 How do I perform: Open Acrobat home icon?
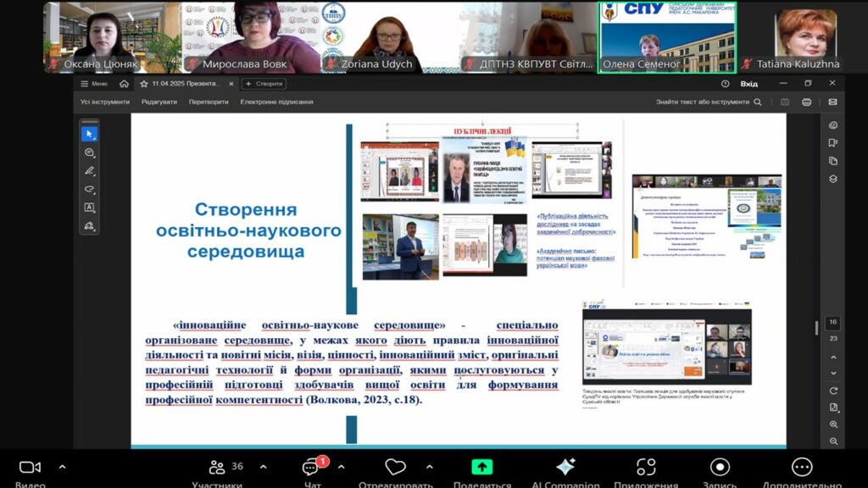(x=125, y=84)
